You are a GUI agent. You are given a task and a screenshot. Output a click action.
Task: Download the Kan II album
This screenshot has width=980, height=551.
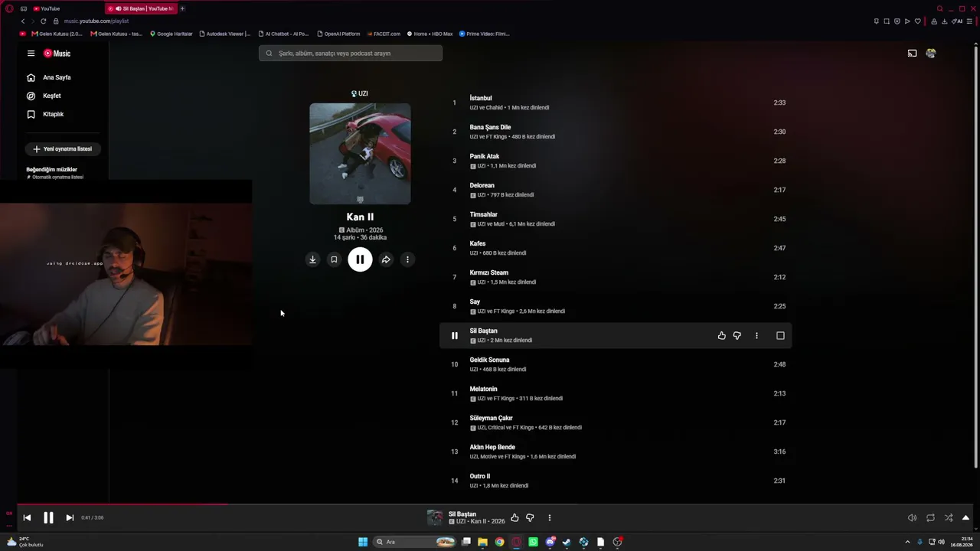pos(312,259)
